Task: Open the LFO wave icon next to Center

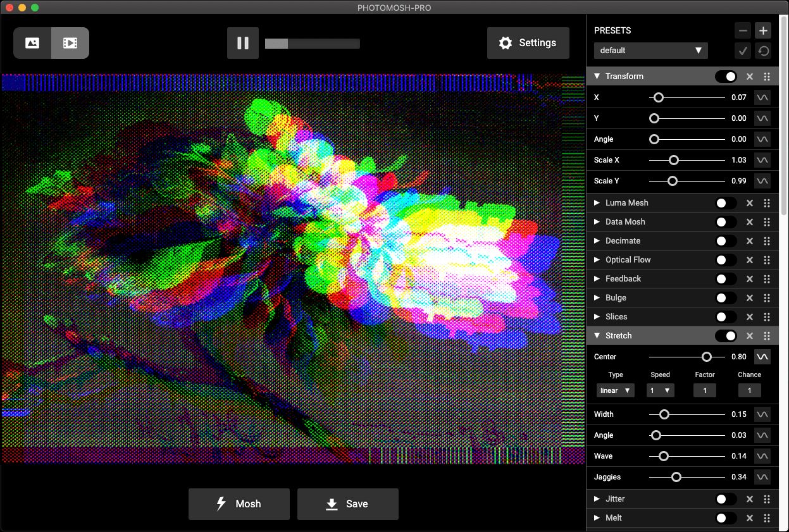Action: pyautogui.click(x=762, y=356)
